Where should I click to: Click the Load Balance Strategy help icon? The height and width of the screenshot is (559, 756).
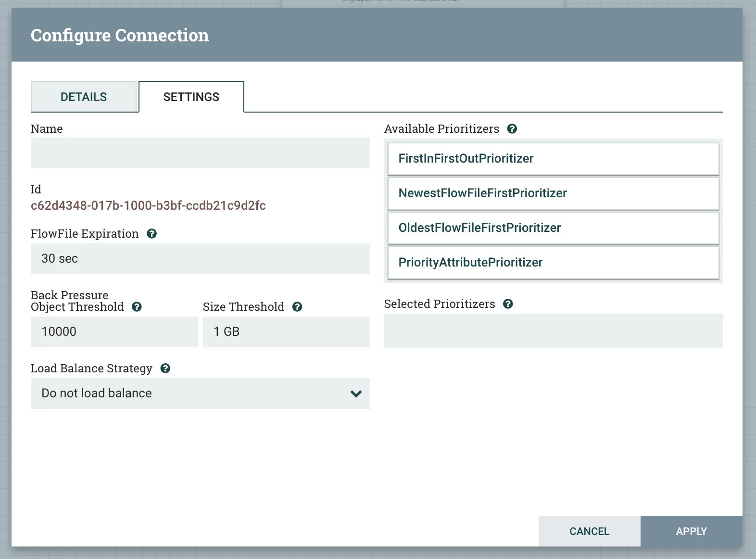click(x=165, y=368)
